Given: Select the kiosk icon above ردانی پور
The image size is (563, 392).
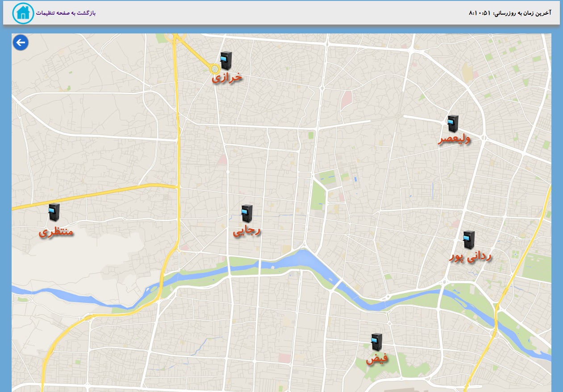Looking at the screenshot, I should 468,240.
